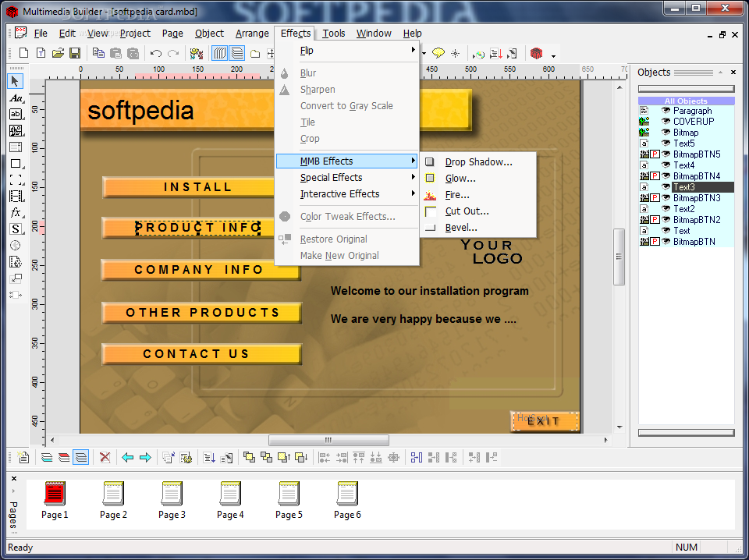This screenshot has width=749, height=560.
Task: Click the vertical canvas scrollbar thumb
Action: pyautogui.click(x=619, y=257)
